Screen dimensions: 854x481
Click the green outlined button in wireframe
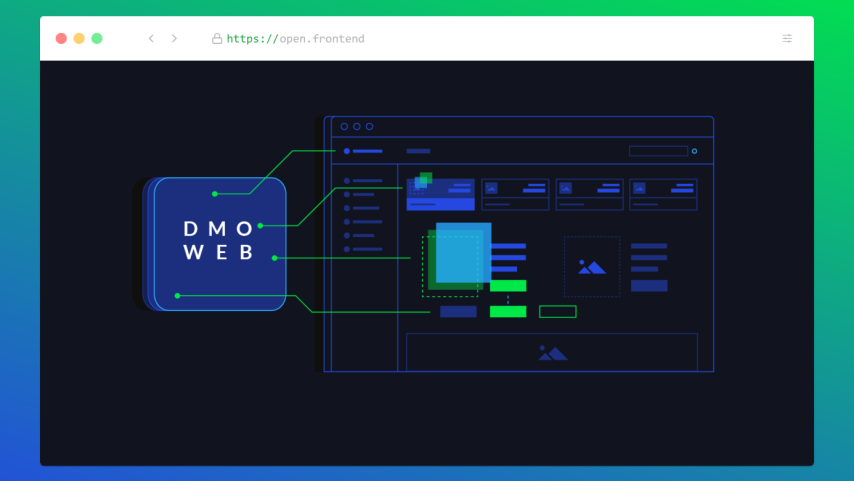558,312
